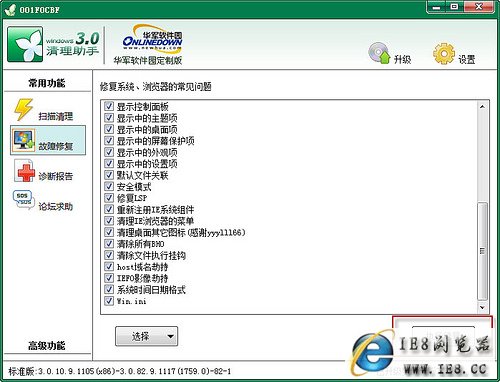The width and height of the screenshot is (500, 382).
Task: Toggle 系统时间日期格式 checkbox
Action: pyautogui.click(x=109, y=289)
